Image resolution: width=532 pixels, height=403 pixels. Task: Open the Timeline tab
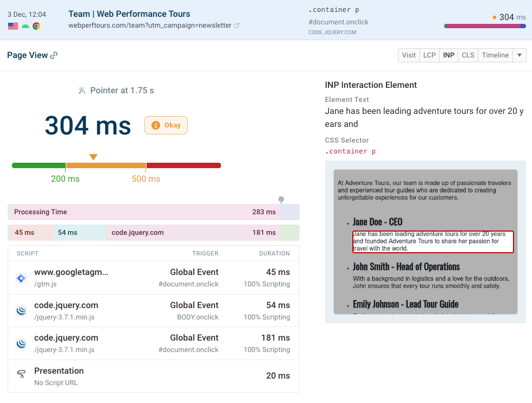click(x=495, y=55)
